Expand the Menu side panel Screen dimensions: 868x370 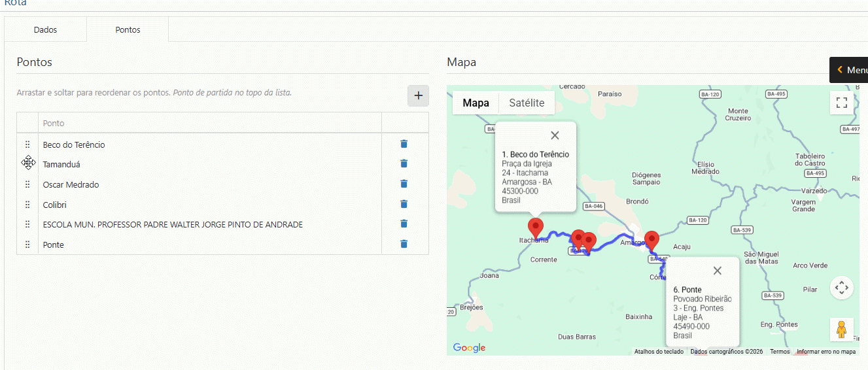(x=850, y=70)
